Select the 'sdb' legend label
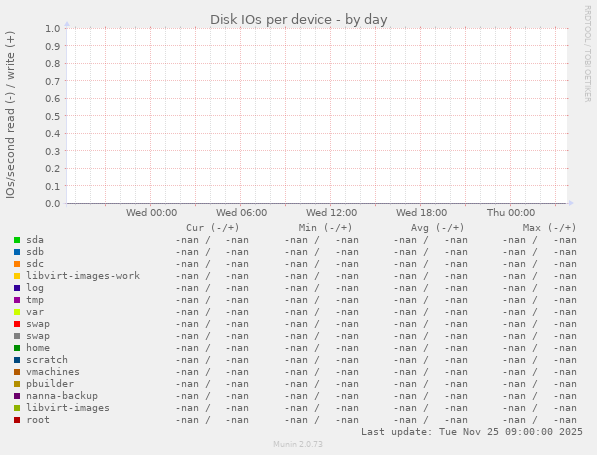597x455 pixels. click(35, 252)
